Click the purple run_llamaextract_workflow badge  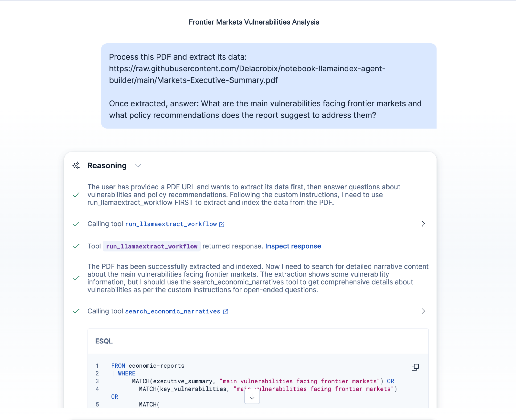coord(152,246)
